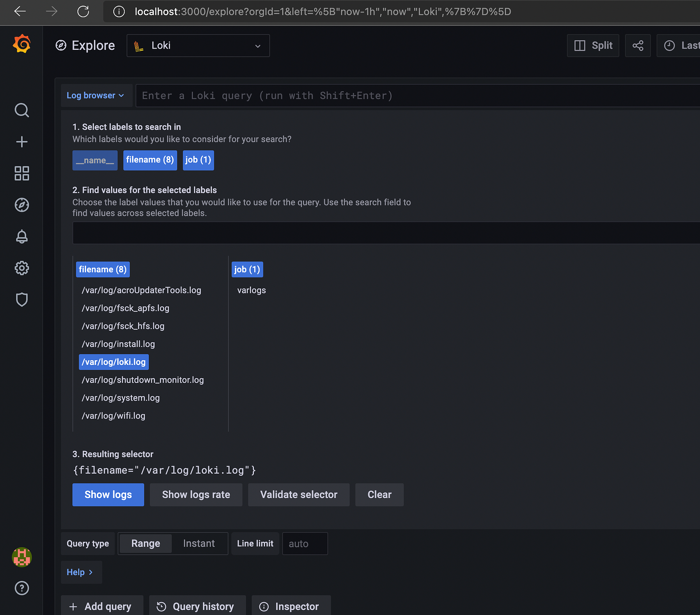The image size is (700, 615).
Task: Clear the selected labels
Action: coord(379,495)
